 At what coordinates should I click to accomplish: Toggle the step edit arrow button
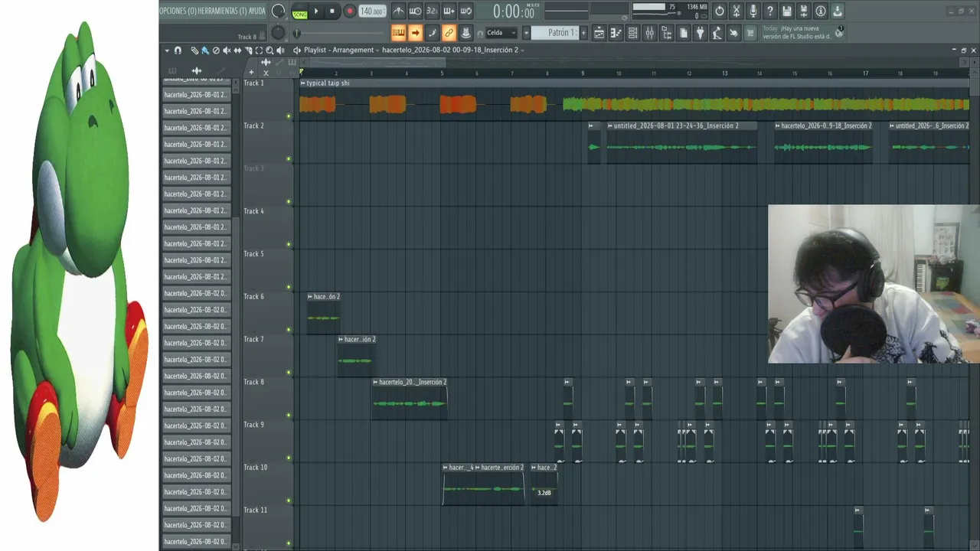pyautogui.click(x=415, y=33)
